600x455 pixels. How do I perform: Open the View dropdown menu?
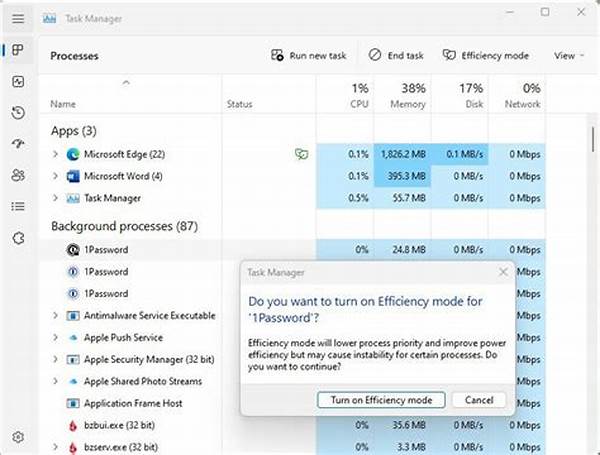pyautogui.click(x=569, y=56)
